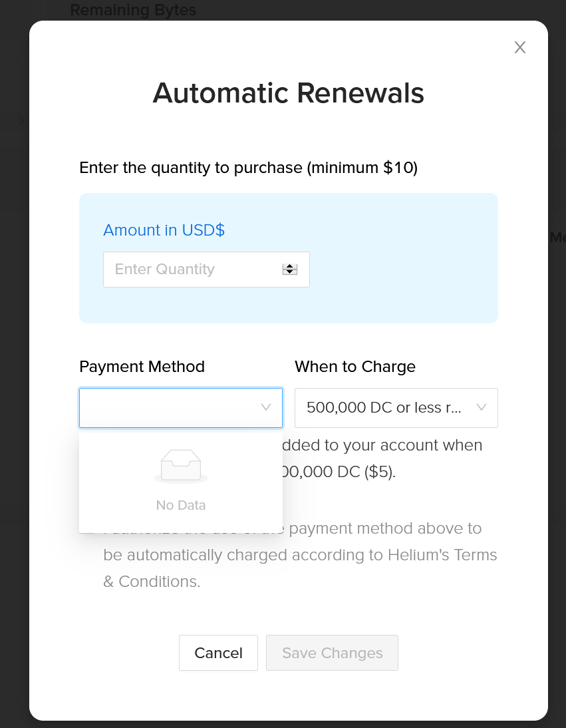566x728 pixels.
Task: Click the quantity purchase instruction text
Action: click(x=248, y=167)
